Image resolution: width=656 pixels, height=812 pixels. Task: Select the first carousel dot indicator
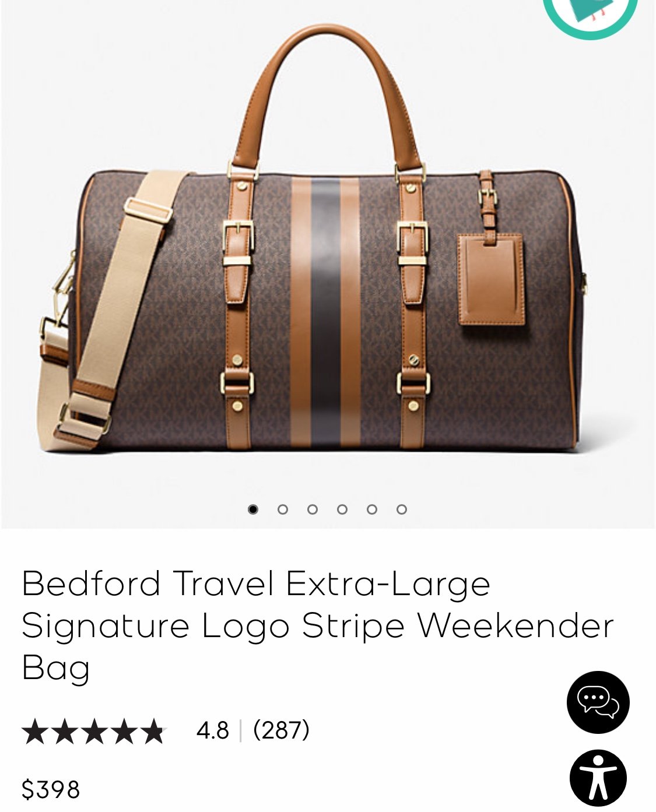(x=252, y=509)
